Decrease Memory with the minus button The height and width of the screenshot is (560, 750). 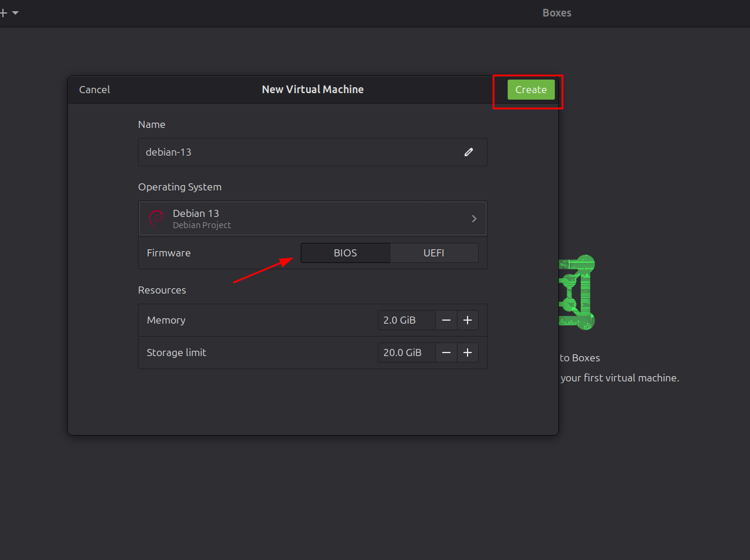pos(446,320)
